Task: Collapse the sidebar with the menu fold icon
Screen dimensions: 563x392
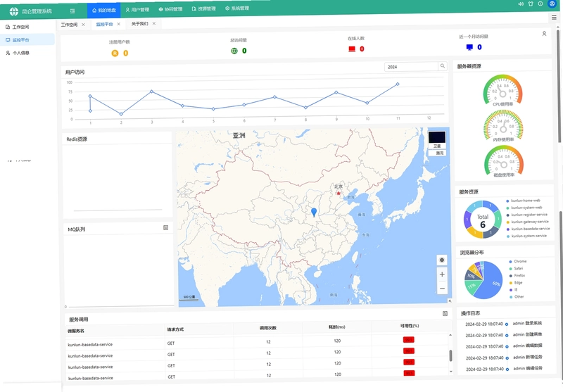Action: 72,11
